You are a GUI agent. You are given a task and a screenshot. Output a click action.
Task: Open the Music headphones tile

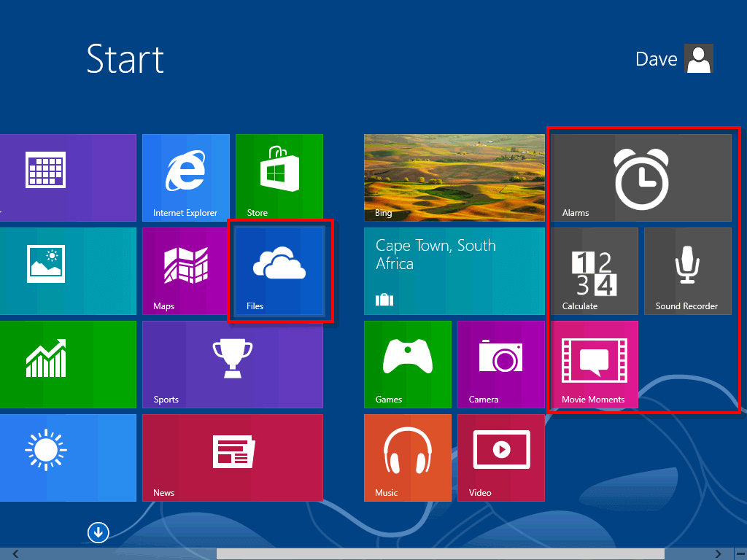(x=408, y=458)
